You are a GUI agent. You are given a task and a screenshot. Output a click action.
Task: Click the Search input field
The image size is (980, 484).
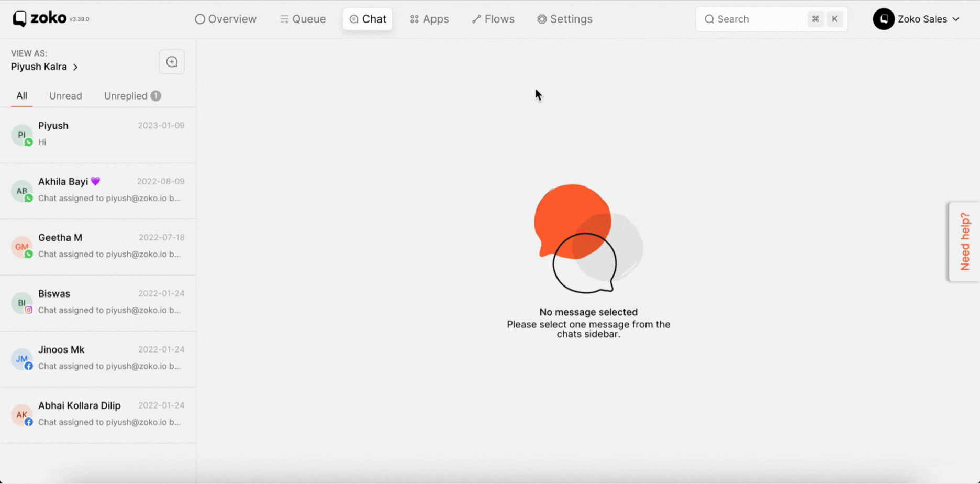(771, 19)
